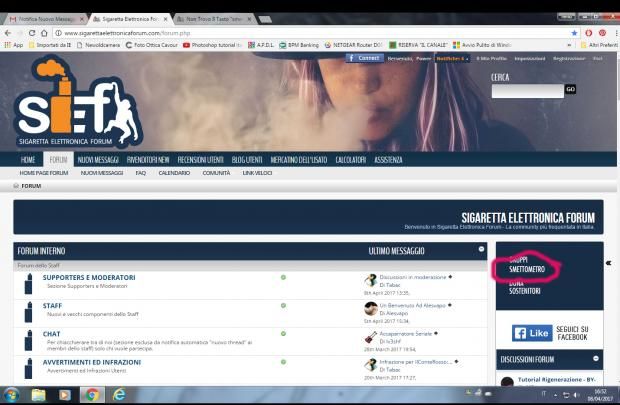Viewport: 620px width, 405px height.
Task: Click the Cerca search input field
Action: [527, 91]
